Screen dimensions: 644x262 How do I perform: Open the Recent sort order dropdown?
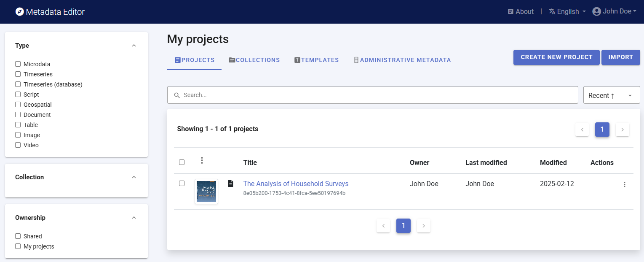coord(611,95)
